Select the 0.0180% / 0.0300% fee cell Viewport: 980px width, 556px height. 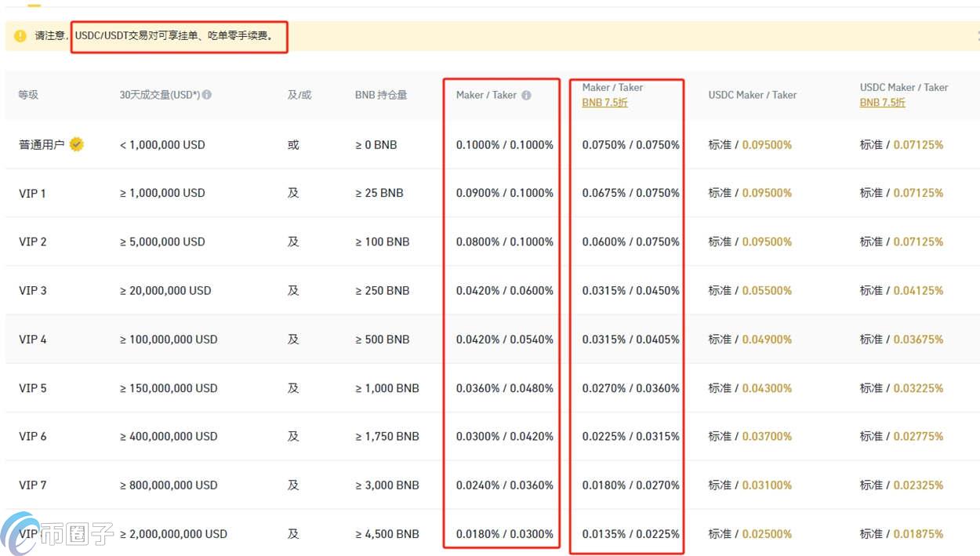505,534
